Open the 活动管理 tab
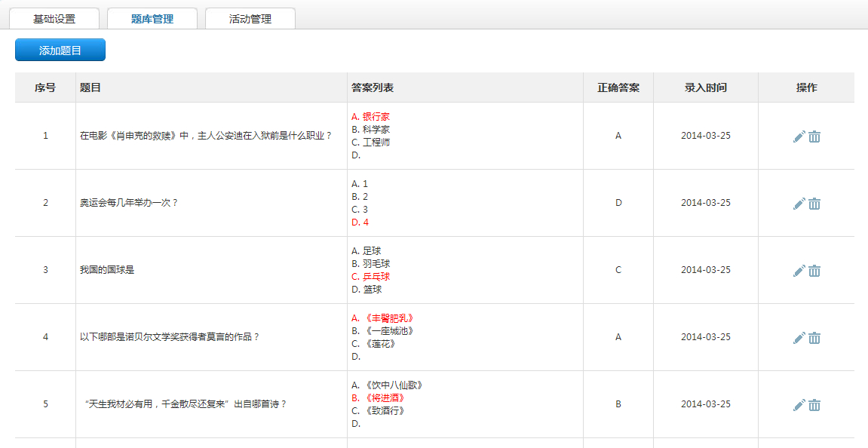Viewport: 868px width, 448px height. [x=250, y=19]
